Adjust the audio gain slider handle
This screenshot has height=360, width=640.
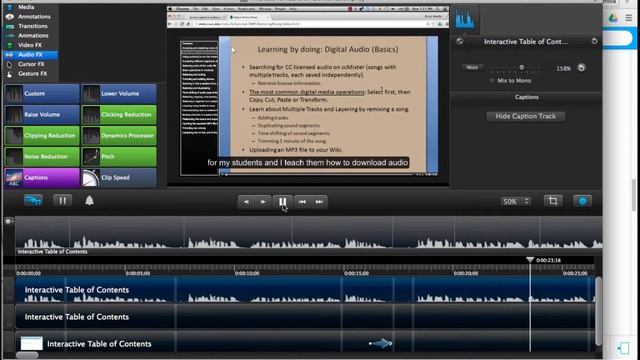[522, 67]
